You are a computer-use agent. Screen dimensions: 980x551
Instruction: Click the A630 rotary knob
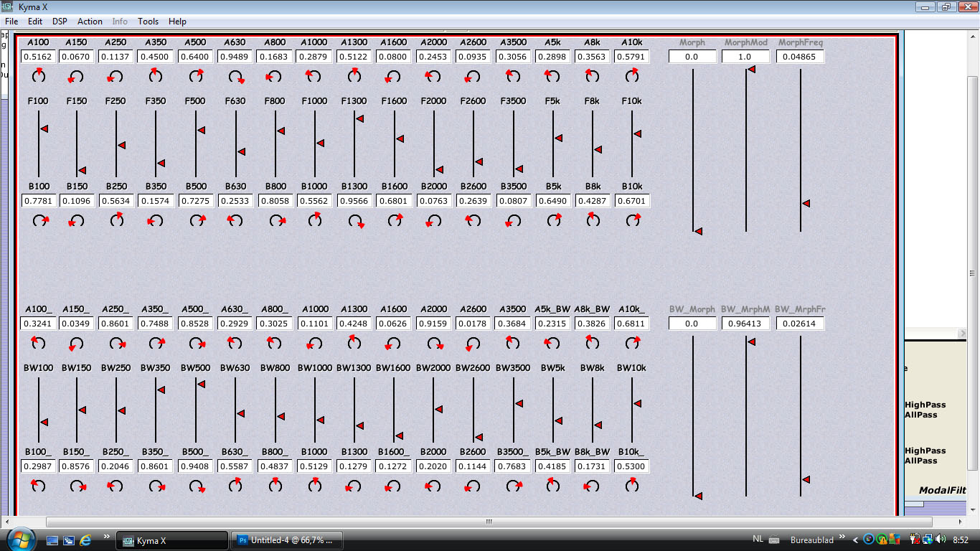pyautogui.click(x=235, y=76)
